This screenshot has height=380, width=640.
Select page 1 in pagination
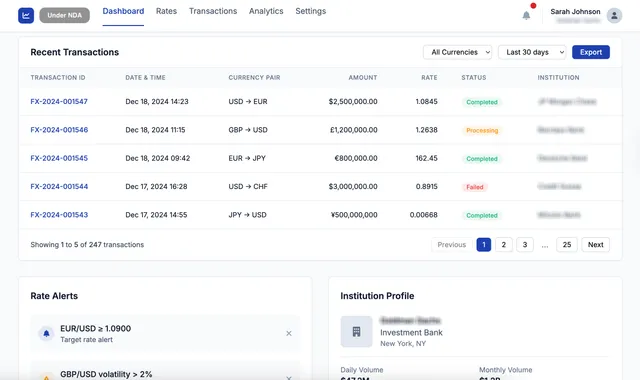tap(484, 244)
